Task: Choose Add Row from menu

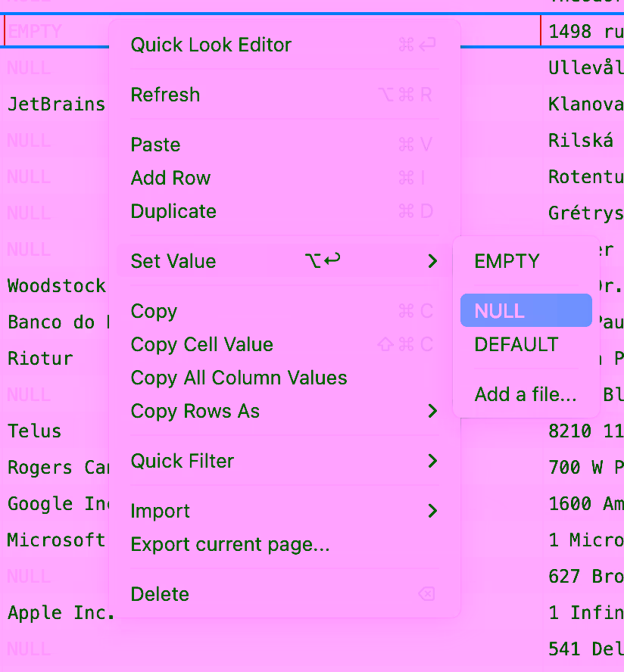Action: (x=170, y=178)
